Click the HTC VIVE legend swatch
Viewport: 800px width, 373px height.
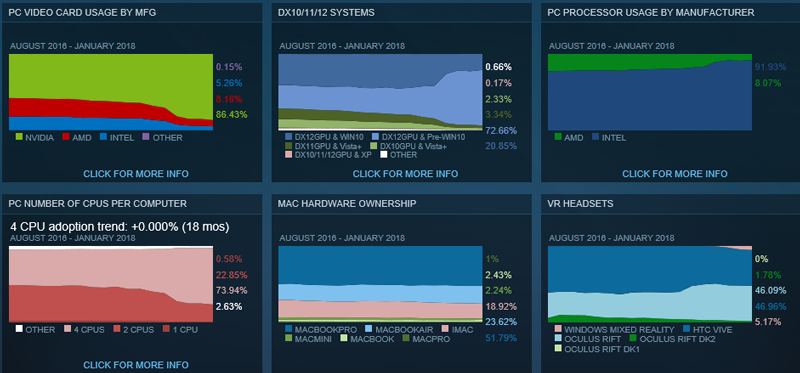pos(685,329)
